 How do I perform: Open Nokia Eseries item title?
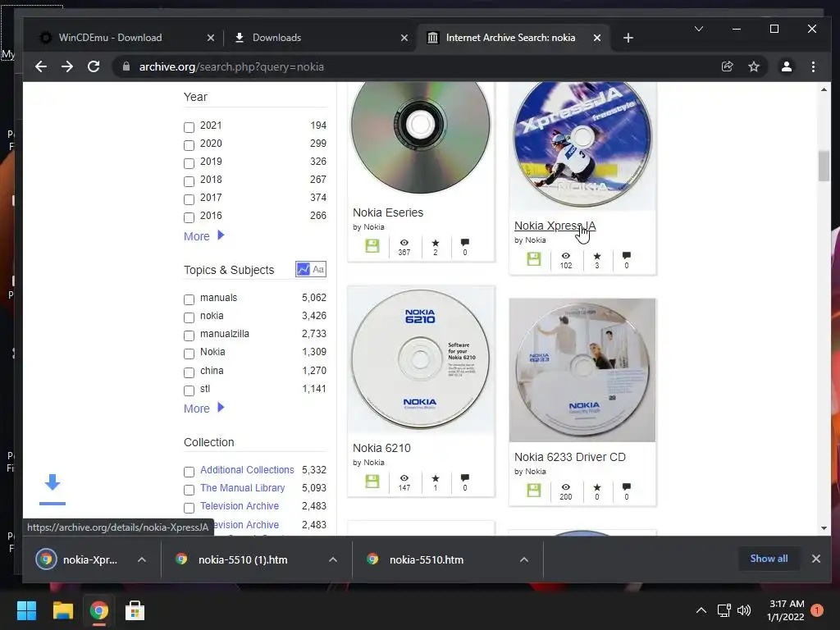pyautogui.click(x=388, y=212)
